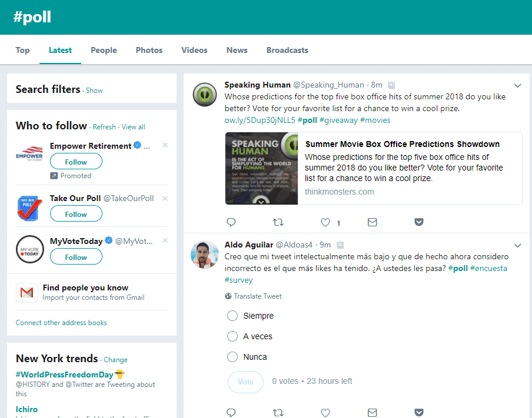Like Speaking Human's tweet
Viewport: 532px width, 418px height.
325,222
